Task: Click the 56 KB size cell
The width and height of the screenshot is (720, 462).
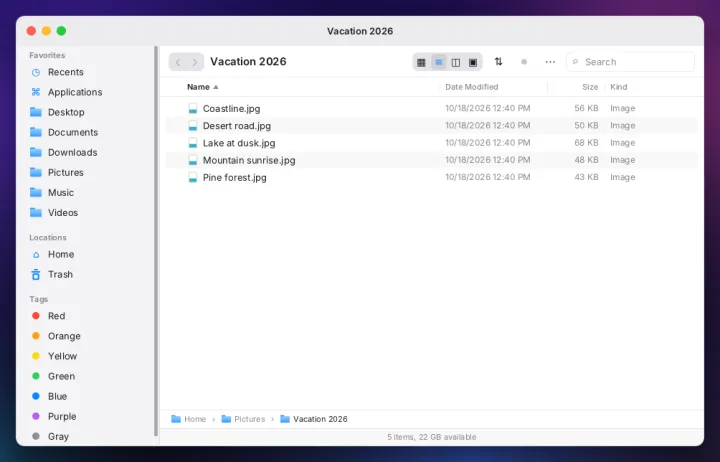Action: pos(586,108)
